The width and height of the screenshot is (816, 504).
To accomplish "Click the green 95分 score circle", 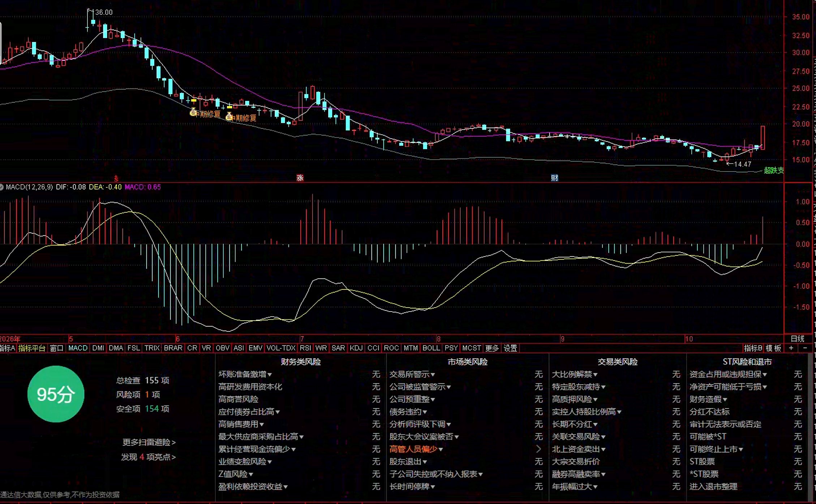I will 56,394.
